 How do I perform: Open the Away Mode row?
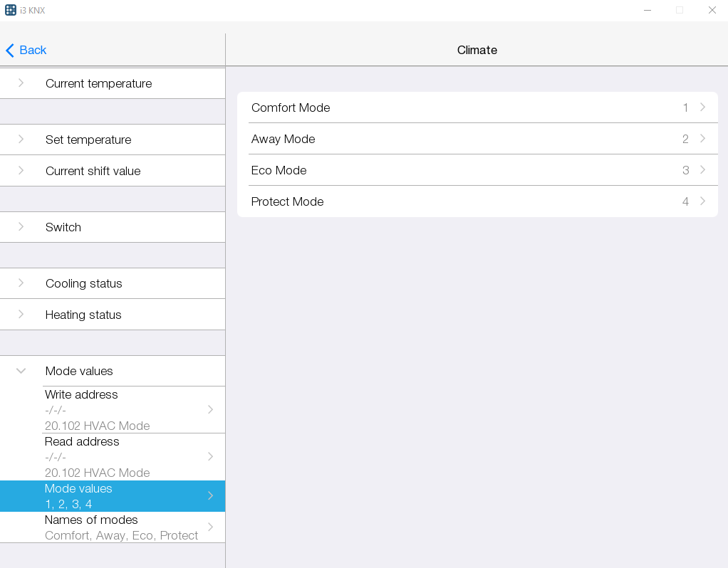[x=477, y=139]
